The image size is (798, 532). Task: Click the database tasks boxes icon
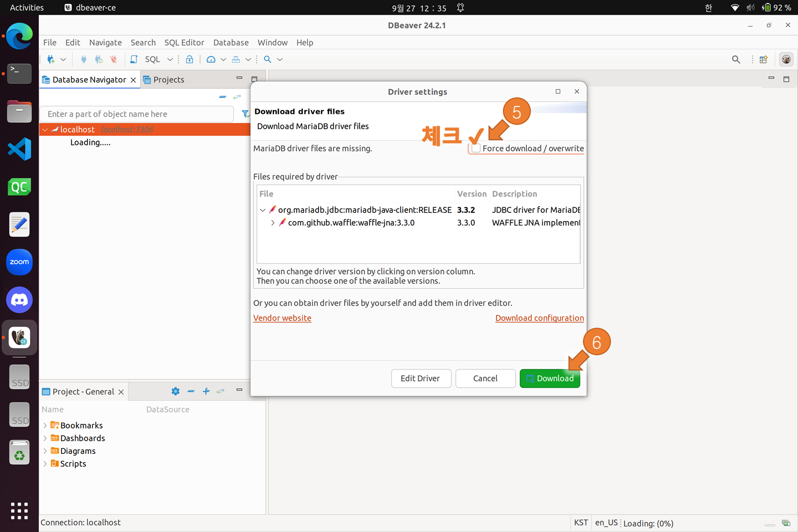[x=236, y=59]
